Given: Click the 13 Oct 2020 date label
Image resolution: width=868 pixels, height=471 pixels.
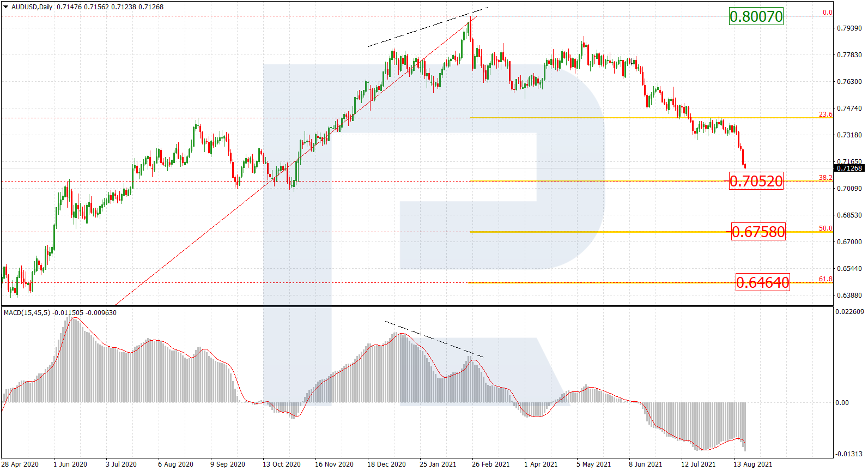Looking at the screenshot, I should click(282, 464).
